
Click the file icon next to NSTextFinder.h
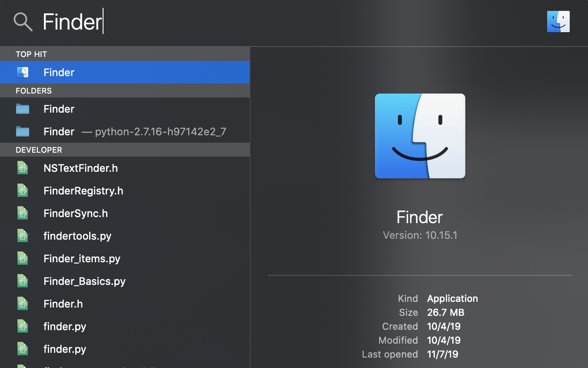pyautogui.click(x=23, y=168)
